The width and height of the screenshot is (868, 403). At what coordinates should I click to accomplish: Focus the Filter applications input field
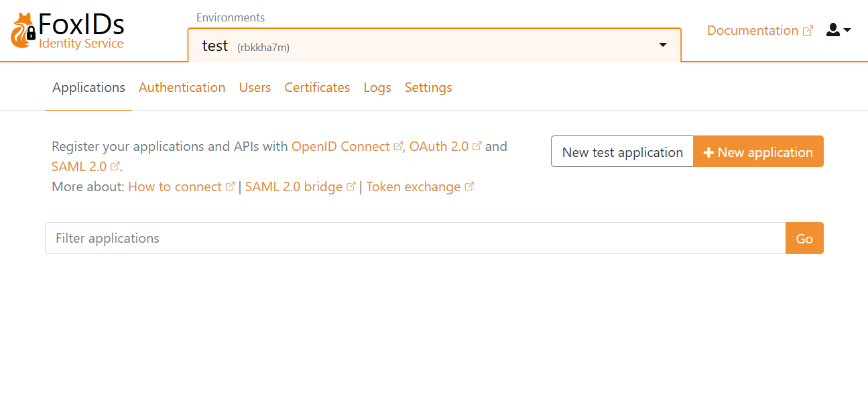tap(415, 238)
